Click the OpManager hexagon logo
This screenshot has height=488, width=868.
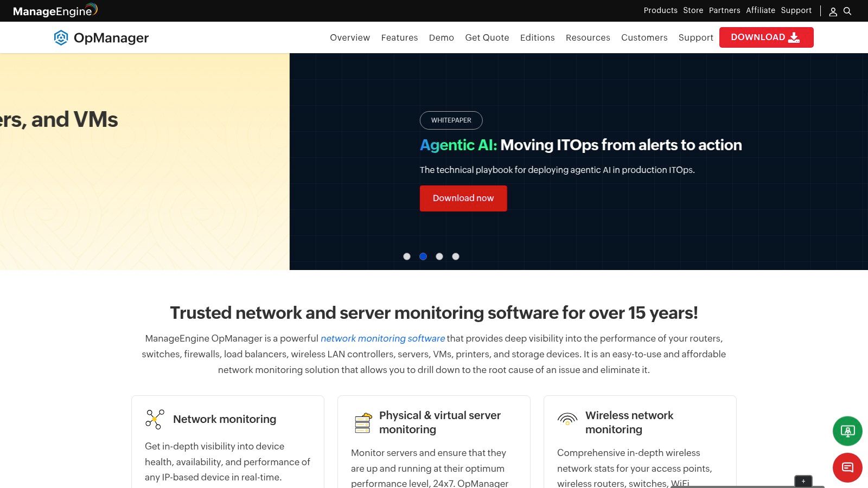[61, 37]
